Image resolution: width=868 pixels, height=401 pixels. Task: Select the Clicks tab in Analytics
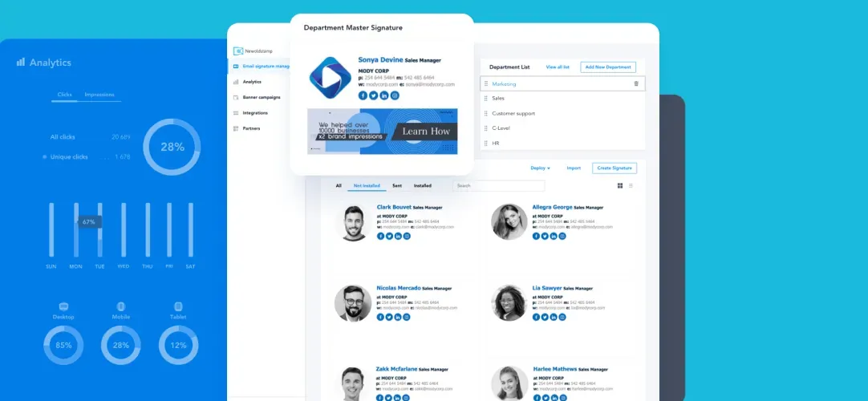click(x=65, y=95)
